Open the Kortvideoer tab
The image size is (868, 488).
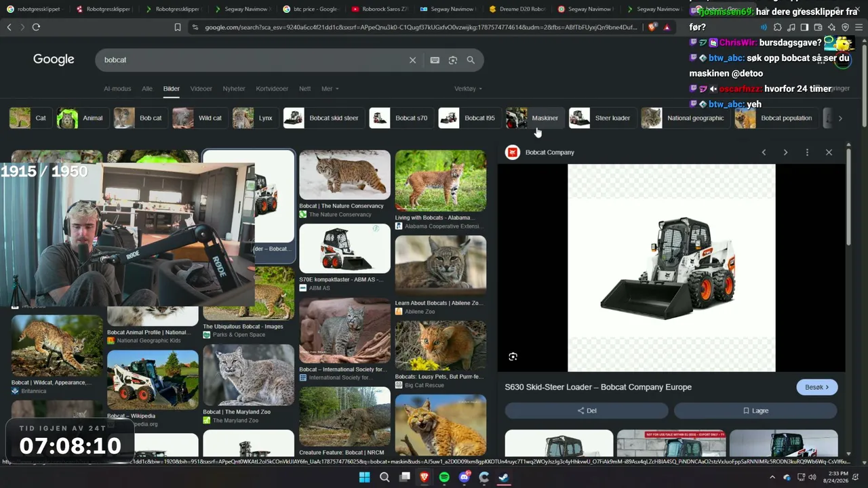pyautogui.click(x=272, y=89)
